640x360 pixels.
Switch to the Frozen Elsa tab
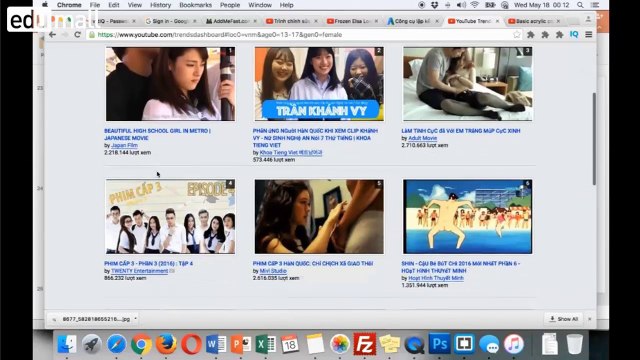pos(352,21)
